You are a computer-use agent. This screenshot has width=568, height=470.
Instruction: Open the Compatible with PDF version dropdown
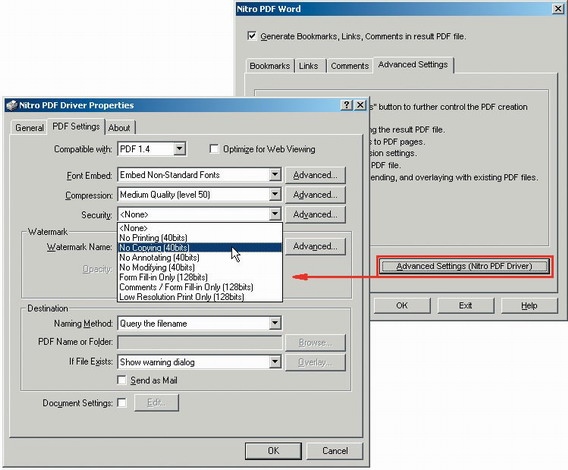click(x=179, y=149)
